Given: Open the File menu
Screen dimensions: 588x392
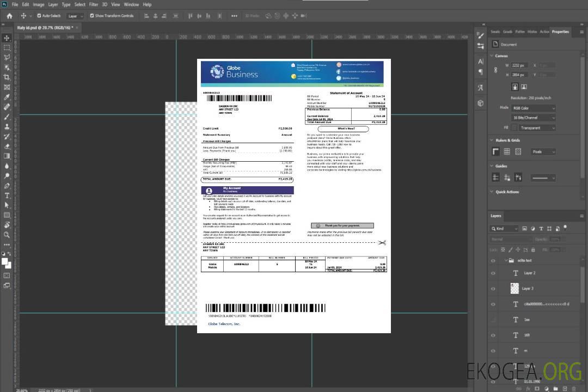Looking at the screenshot, I should pyautogui.click(x=15, y=4).
